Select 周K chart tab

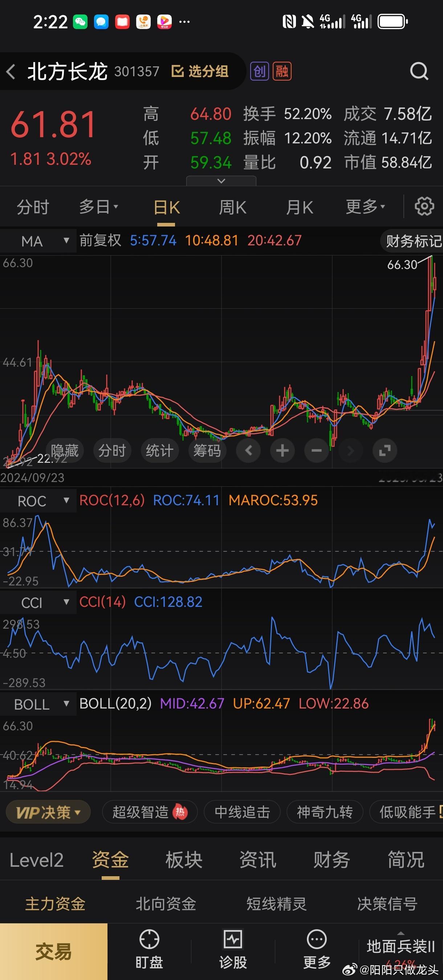click(233, 207)
